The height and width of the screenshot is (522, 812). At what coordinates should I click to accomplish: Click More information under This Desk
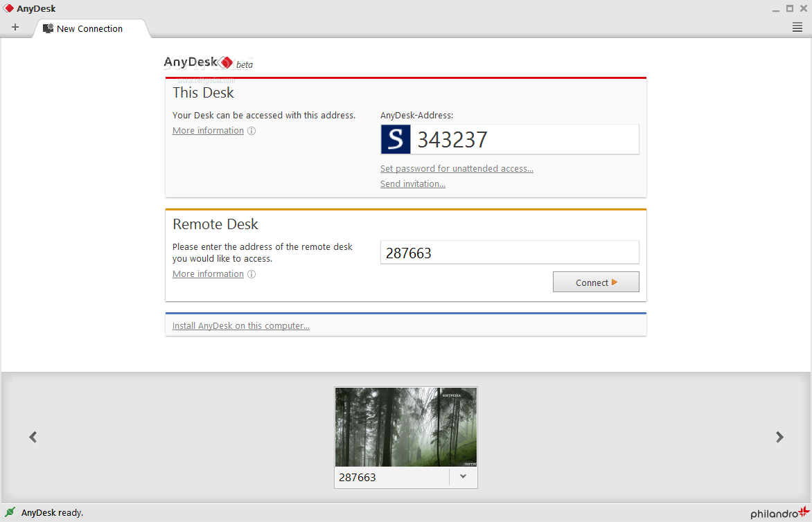tap(208, 130)
